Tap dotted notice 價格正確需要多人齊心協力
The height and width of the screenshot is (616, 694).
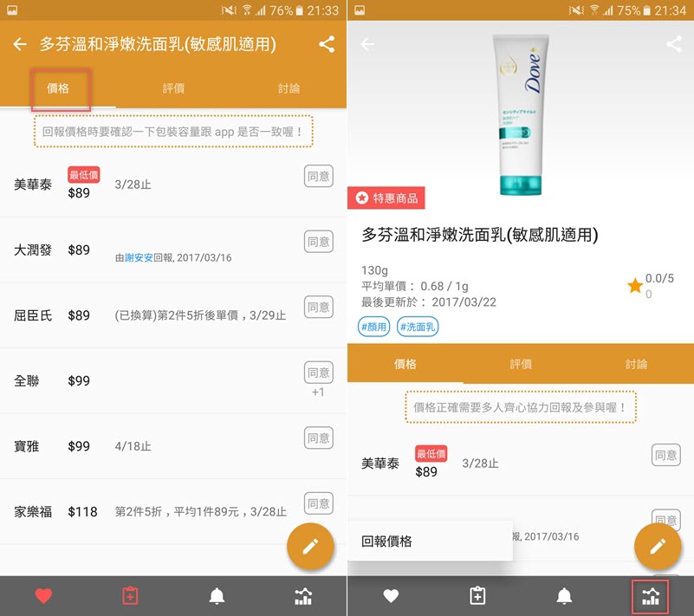pyautogui.click(x=521, y=407)
